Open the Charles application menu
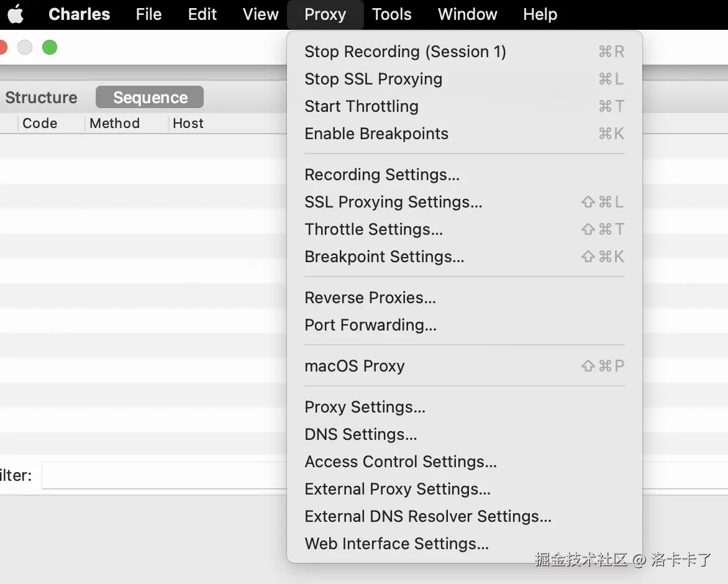The image size is (728, 584). point(80,14)
